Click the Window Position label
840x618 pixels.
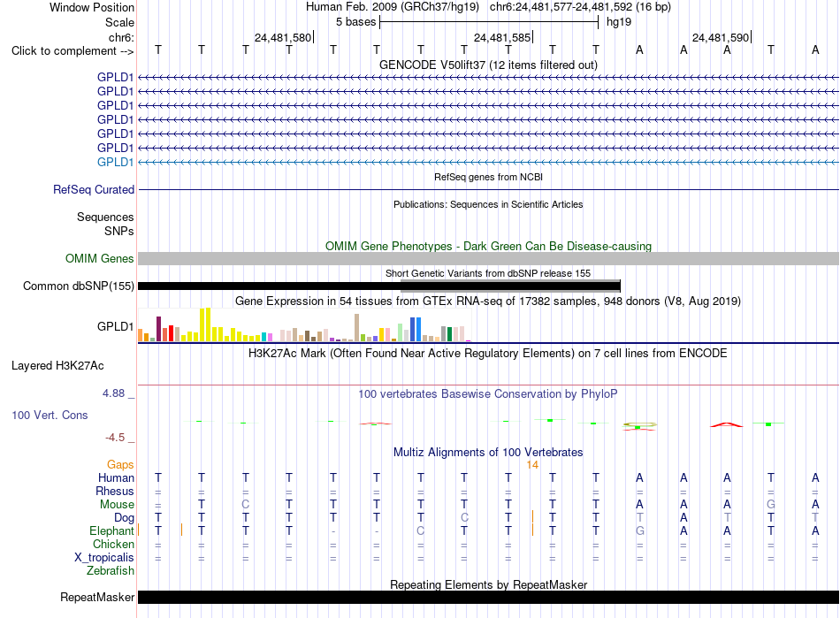92,7
